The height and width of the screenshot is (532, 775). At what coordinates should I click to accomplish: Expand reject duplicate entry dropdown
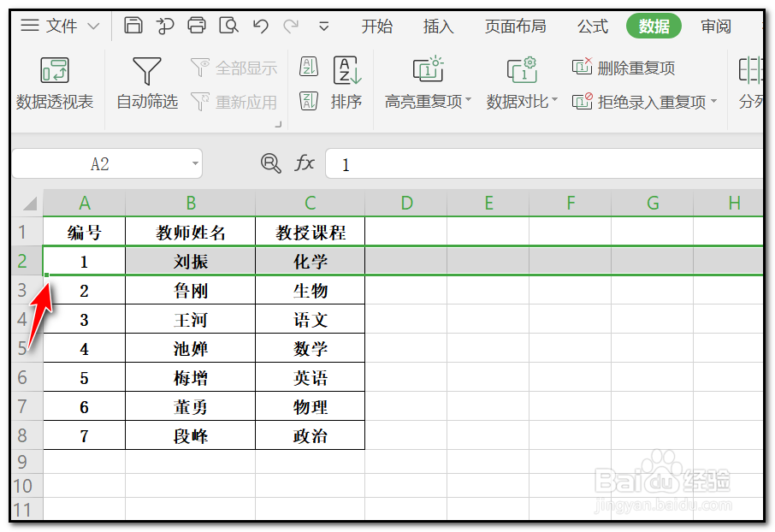(x=713, y=101)
